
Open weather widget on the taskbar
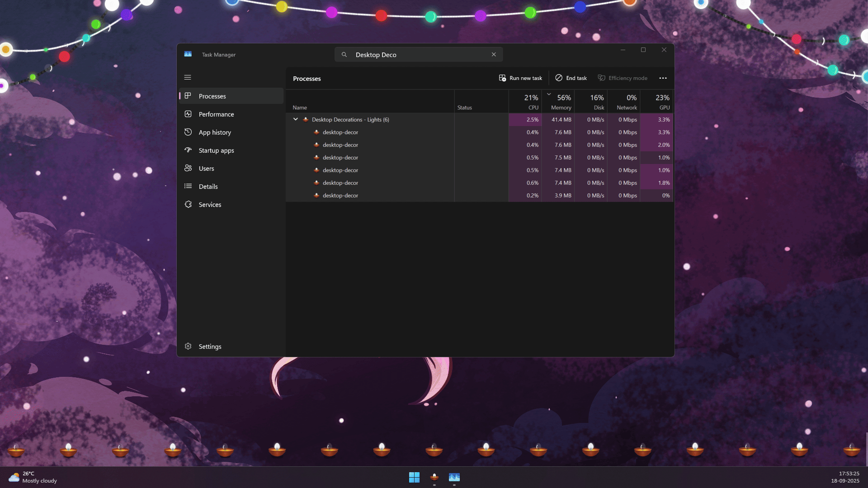pos(33,477)
